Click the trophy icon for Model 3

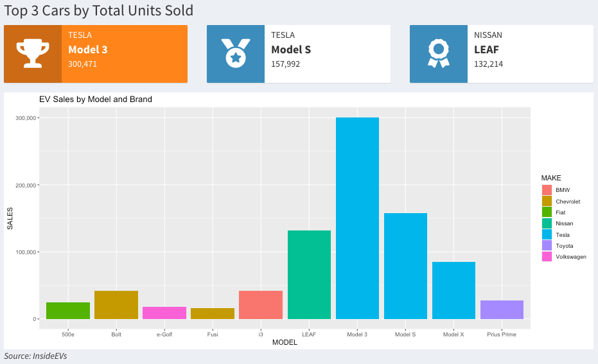(x=32, y=53)
